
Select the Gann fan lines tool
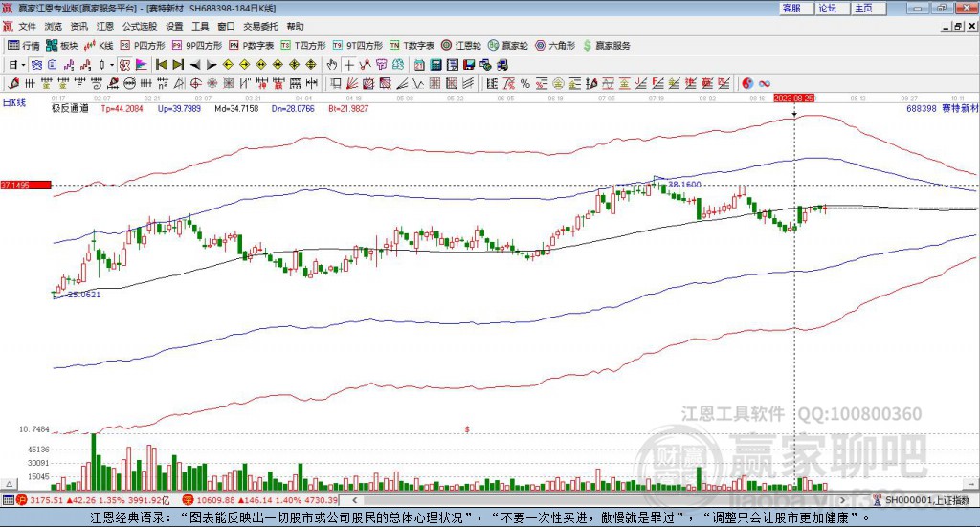click(x=352, y=83)
